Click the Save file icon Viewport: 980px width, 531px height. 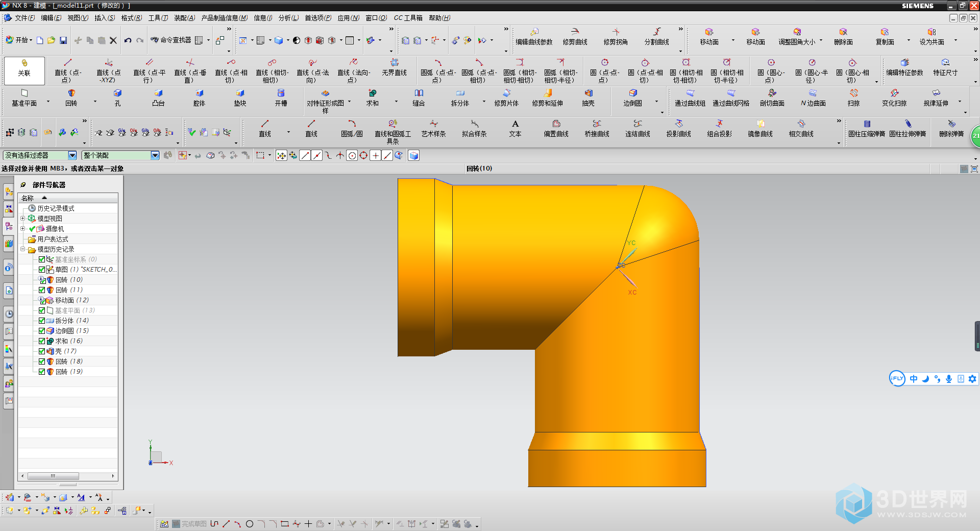pyautogui.click(x=63, y=40)
